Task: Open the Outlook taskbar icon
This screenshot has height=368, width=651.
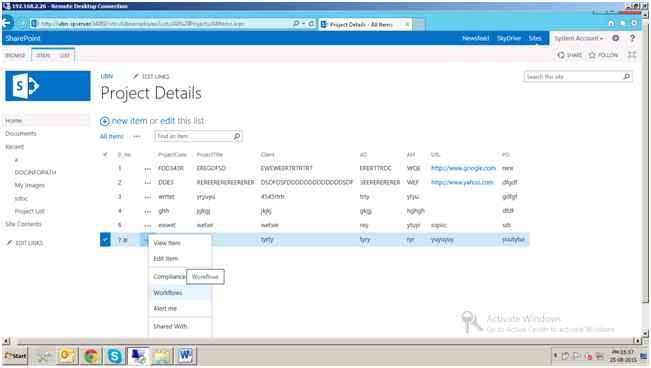Action: (x=67, y=356)
